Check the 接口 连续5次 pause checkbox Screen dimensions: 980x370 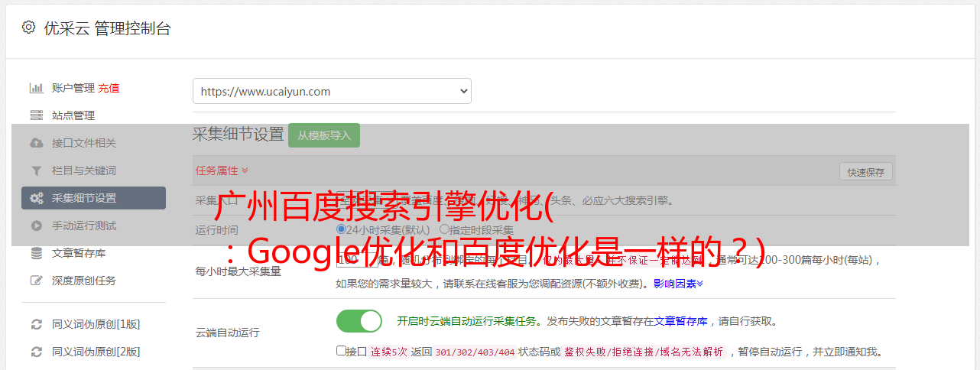point(341,351)
